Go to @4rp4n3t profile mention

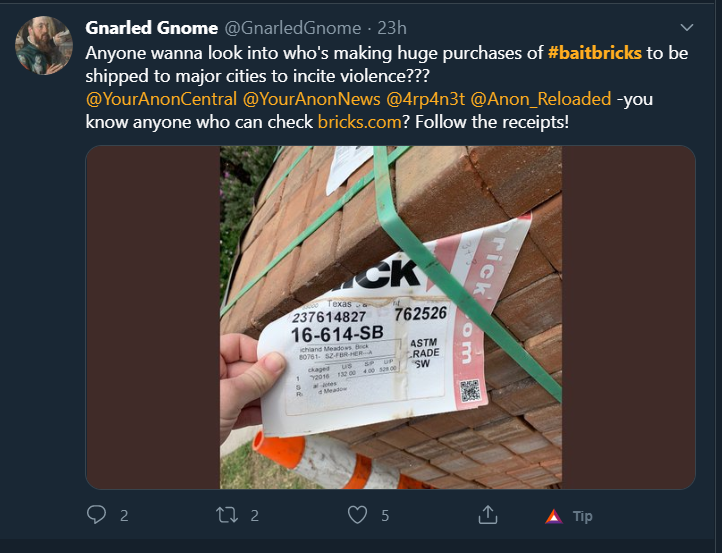coord(425,99)
